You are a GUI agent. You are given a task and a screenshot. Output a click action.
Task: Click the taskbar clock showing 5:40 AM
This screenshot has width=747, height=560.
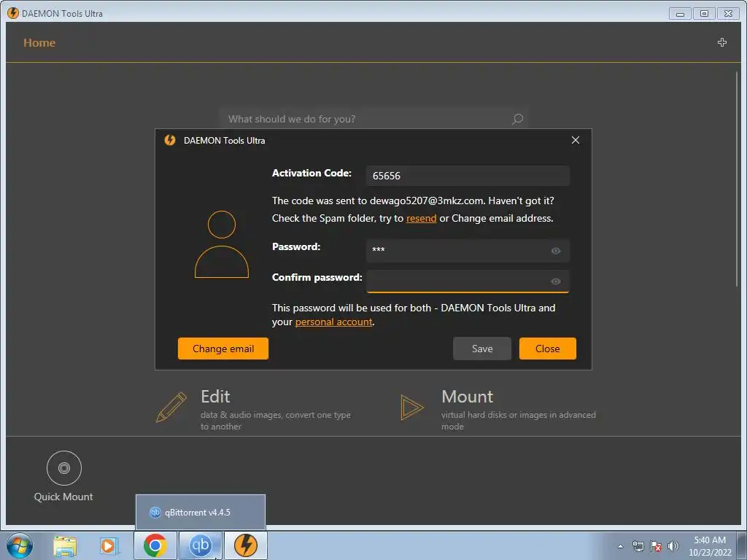coord(710,546)
